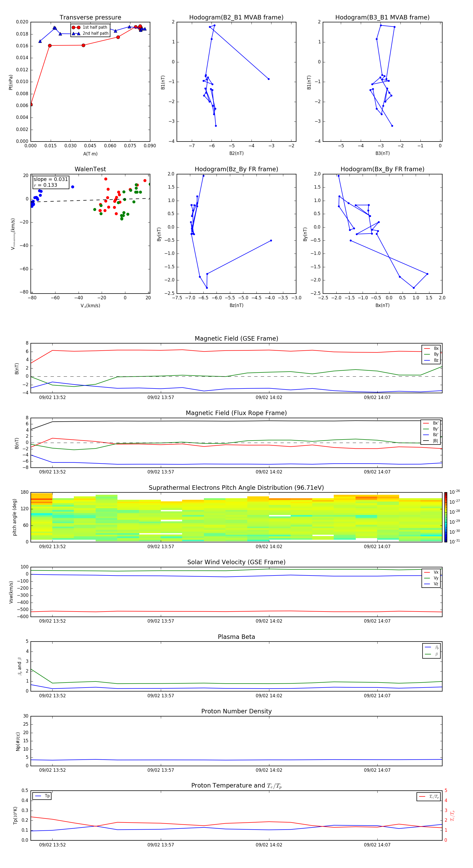Click the '|B|' legend entry in Flux Rope plot
The height and width of the screenshot is (868, 473).
(x=431, y=441)
